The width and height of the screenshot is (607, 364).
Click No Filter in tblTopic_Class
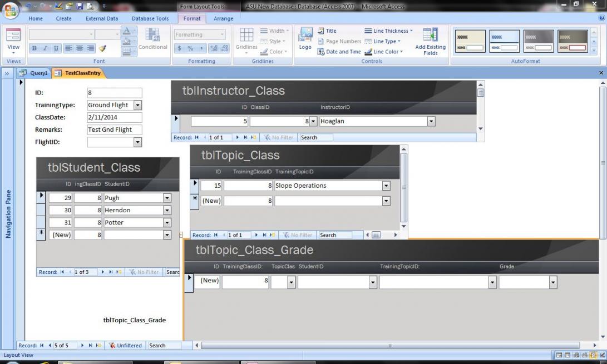297,235
